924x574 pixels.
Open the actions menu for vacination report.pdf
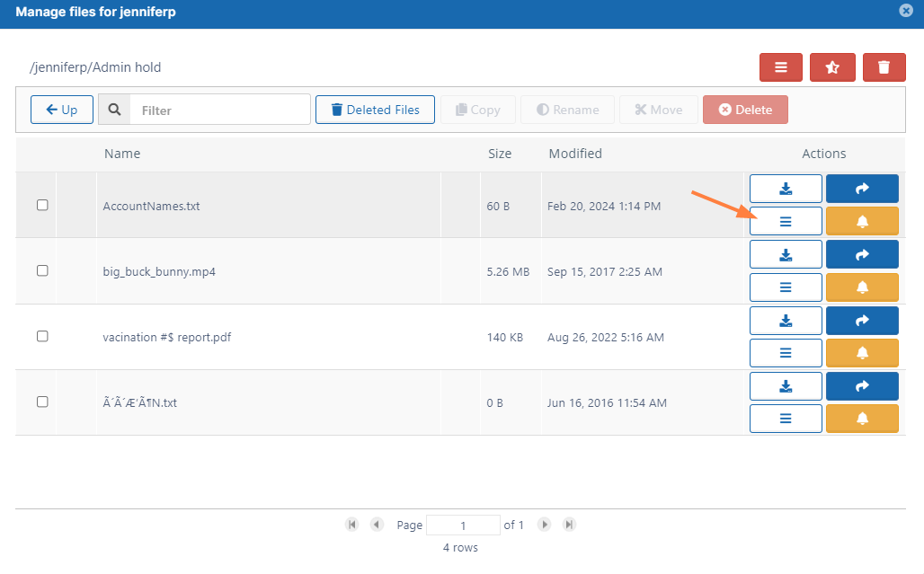click(786, 353)
